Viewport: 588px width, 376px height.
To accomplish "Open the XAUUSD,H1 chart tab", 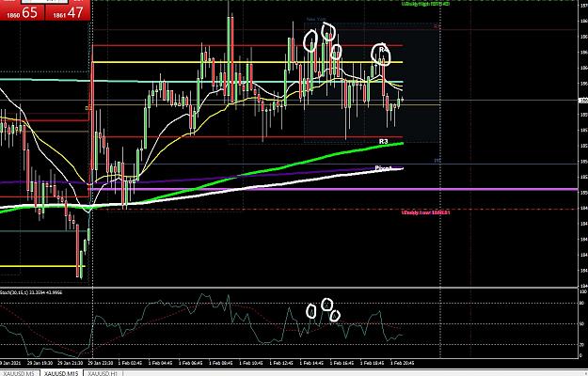I will [103, 373].
